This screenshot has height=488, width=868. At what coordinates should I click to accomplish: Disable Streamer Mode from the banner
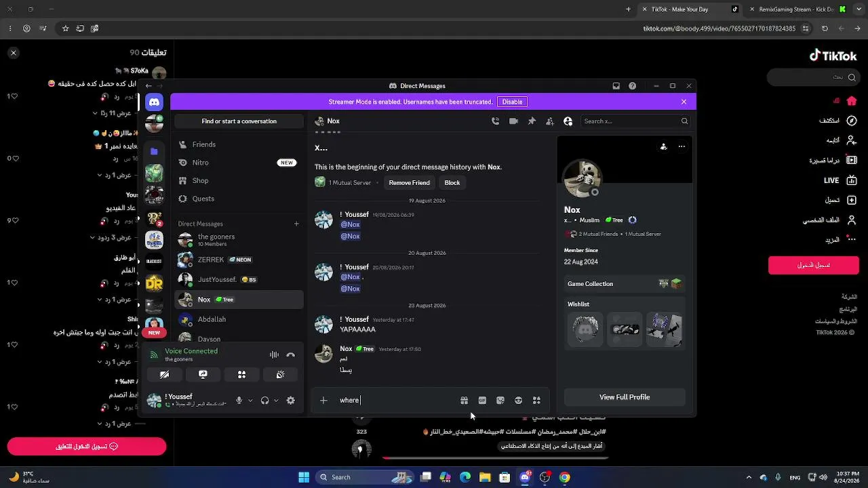point(512,102)
